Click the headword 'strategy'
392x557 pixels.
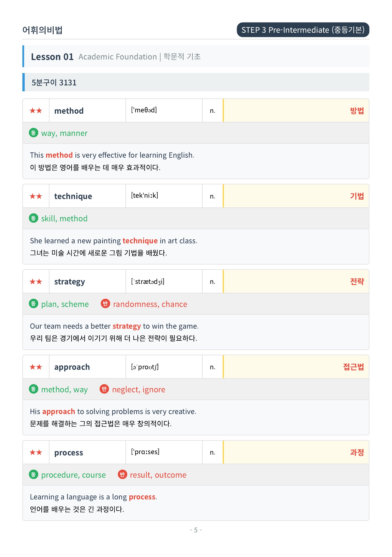tap(69, 282)
